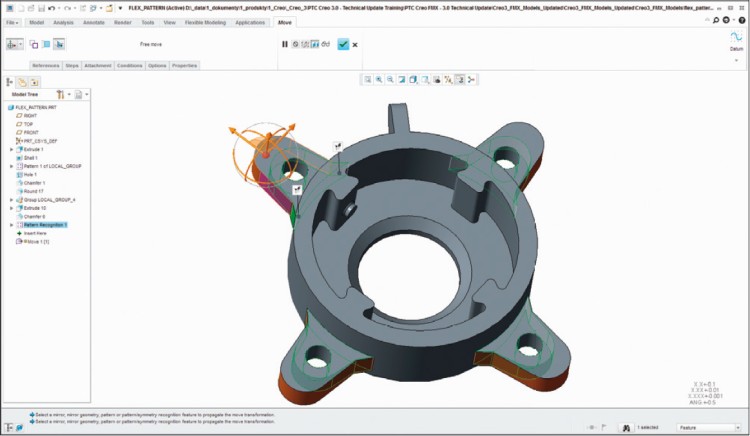This screenshot has height=436, width=750.
Task: Expand the Extrude 1 feature node
Action: coord(11,149)
